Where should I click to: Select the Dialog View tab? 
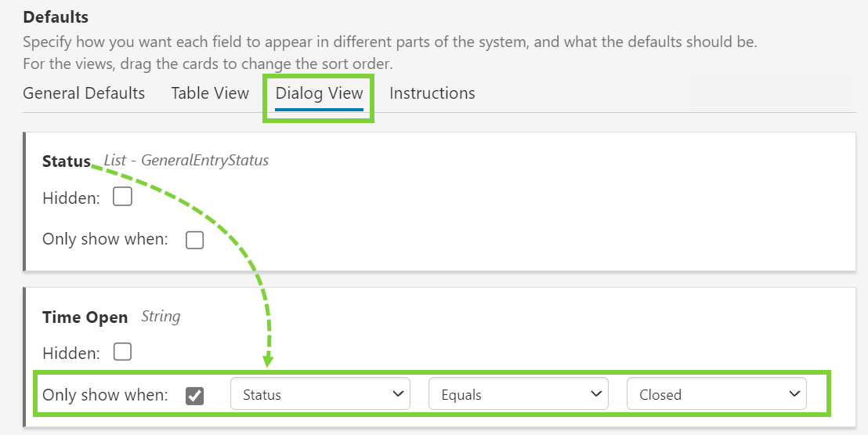pos(319,93)
